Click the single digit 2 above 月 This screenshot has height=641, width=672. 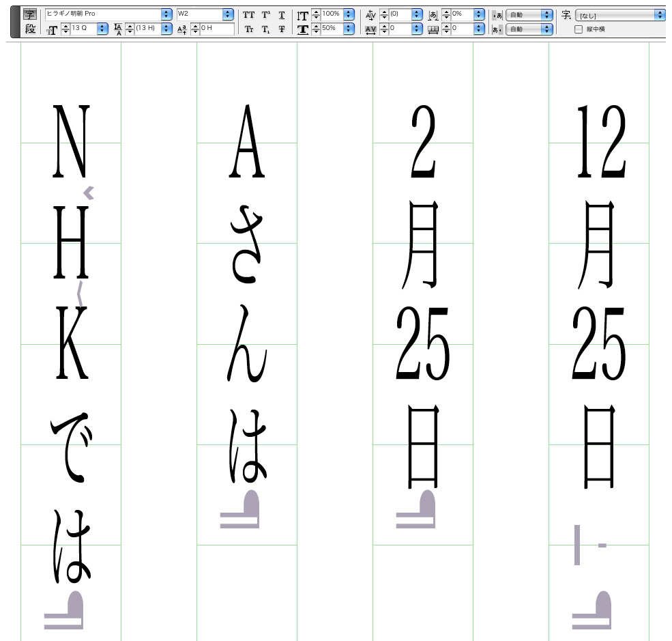click(x=424, y=141)
